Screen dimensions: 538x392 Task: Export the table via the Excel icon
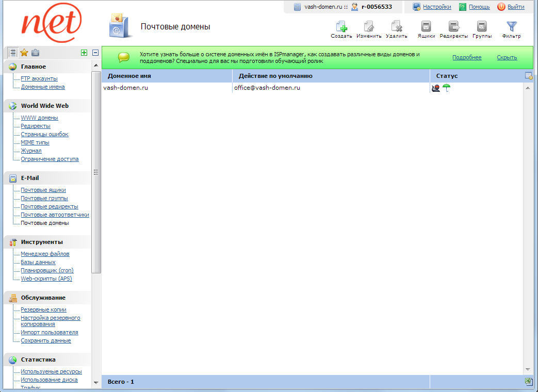click(x=528, y=382)
